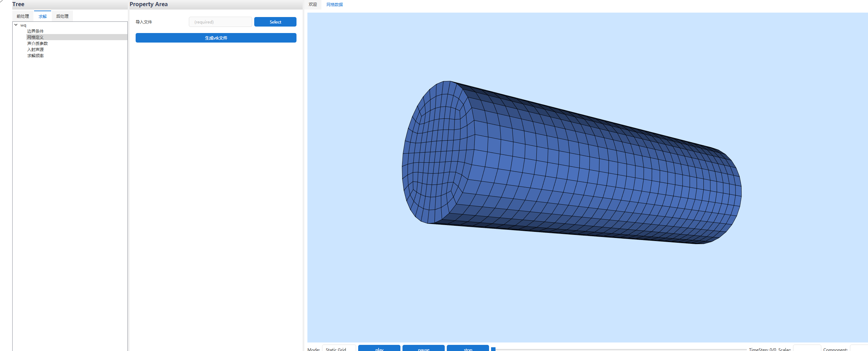The height and width of the screenshot is (351, 868).
Task: Switch to the 后处理 tab
Action: [x=62, y=16]
